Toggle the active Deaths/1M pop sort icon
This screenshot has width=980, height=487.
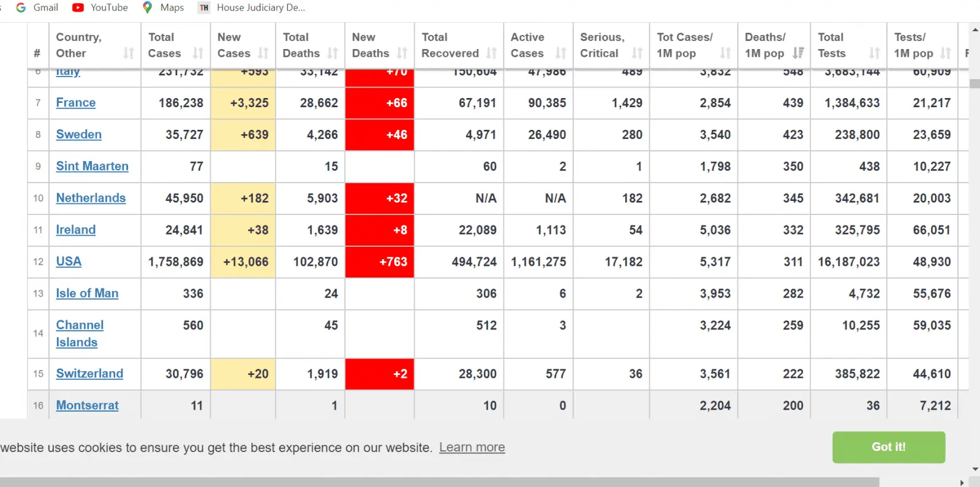[797, 53]
